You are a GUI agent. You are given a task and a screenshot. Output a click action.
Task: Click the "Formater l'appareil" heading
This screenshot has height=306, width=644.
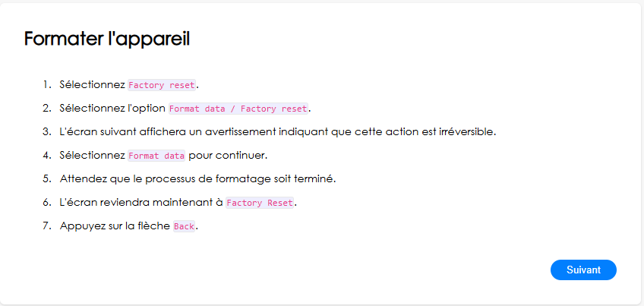point(107,39)
